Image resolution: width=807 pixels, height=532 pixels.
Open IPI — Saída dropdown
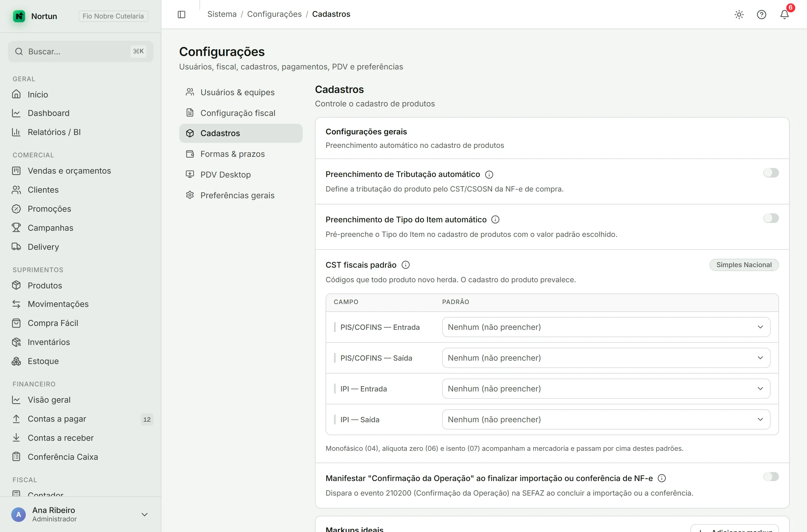pos(606,420)
